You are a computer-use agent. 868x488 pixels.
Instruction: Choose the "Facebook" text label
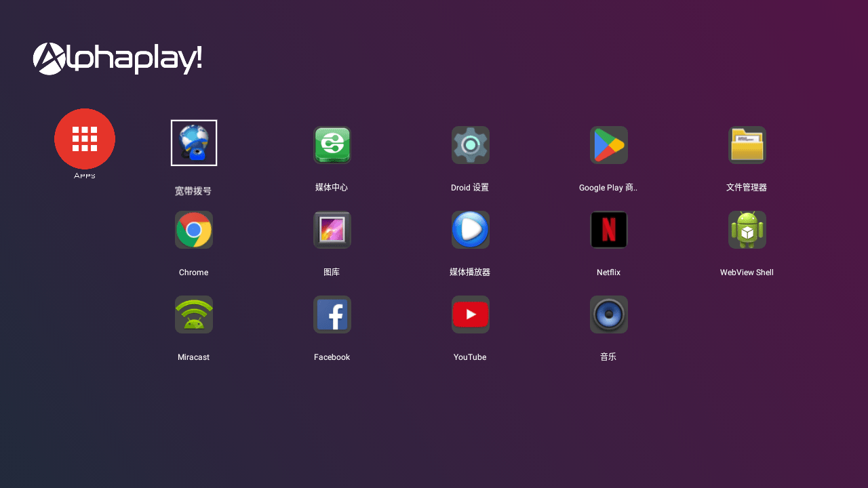332,357
